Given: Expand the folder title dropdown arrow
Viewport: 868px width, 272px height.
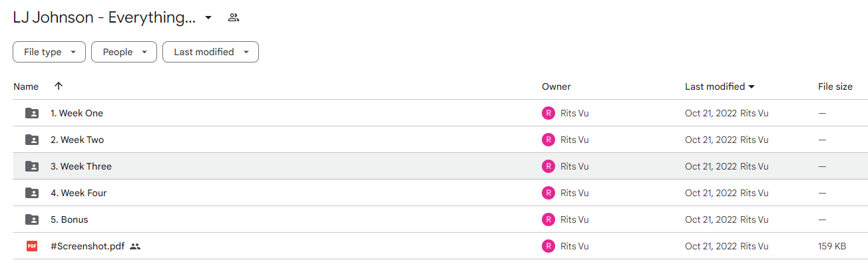Looking at the screenshot, I should [x=208, y=18].
